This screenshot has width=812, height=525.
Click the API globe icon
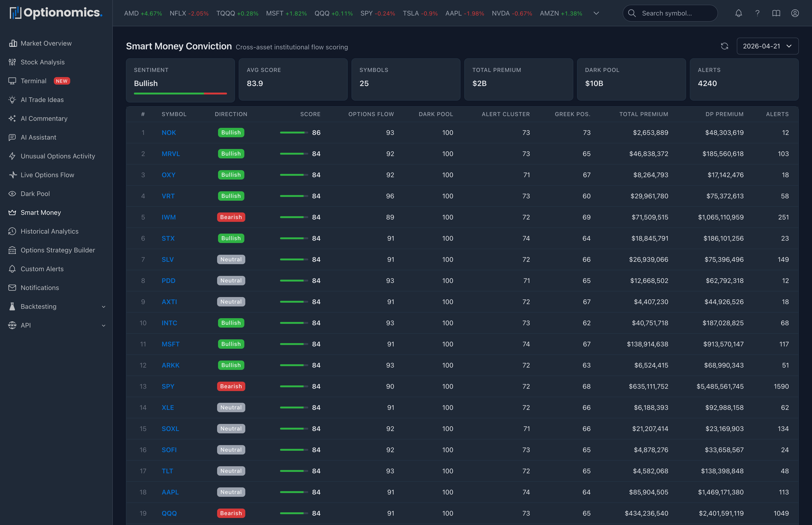click(x=13, y=325)
